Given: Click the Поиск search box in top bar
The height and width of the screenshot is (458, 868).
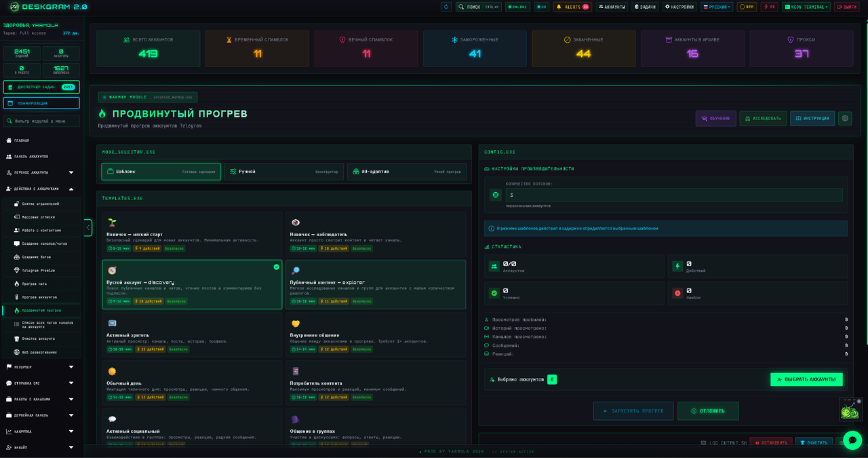Looking at the screenshot, I should [x=479, y=7].
